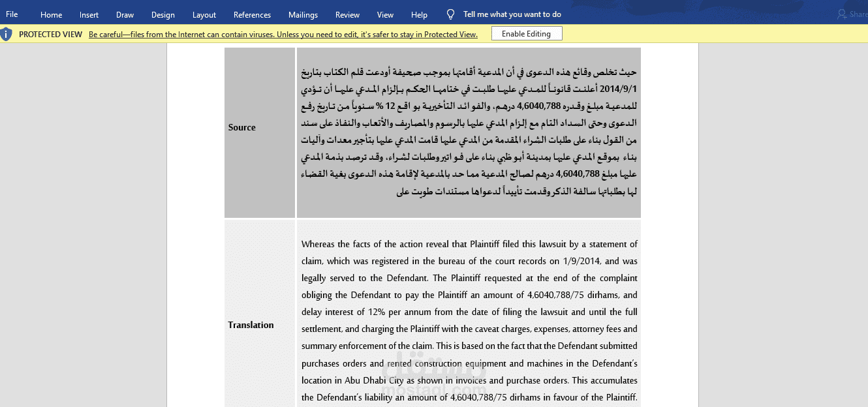Open the Insert tab
Screen dimensions: 868x407
(89, 14)
